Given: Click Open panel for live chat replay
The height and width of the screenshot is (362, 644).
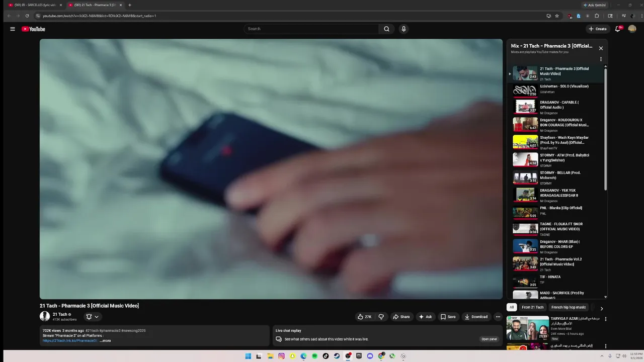Looking at the screenshot, I should pyautogui.click(x=489, y=339).
